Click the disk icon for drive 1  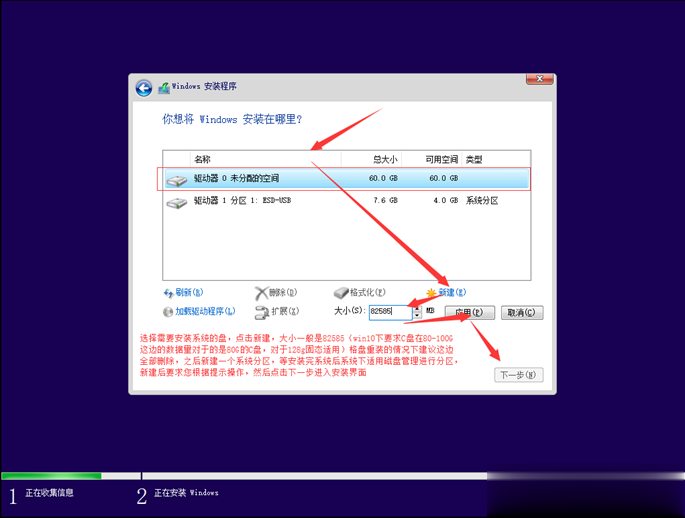point(177,202)
